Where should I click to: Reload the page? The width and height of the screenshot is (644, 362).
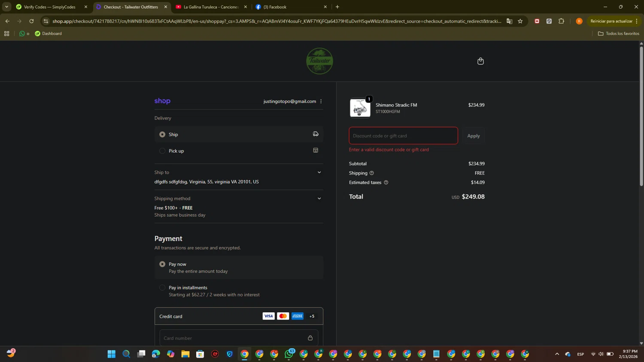coord(31,21)
